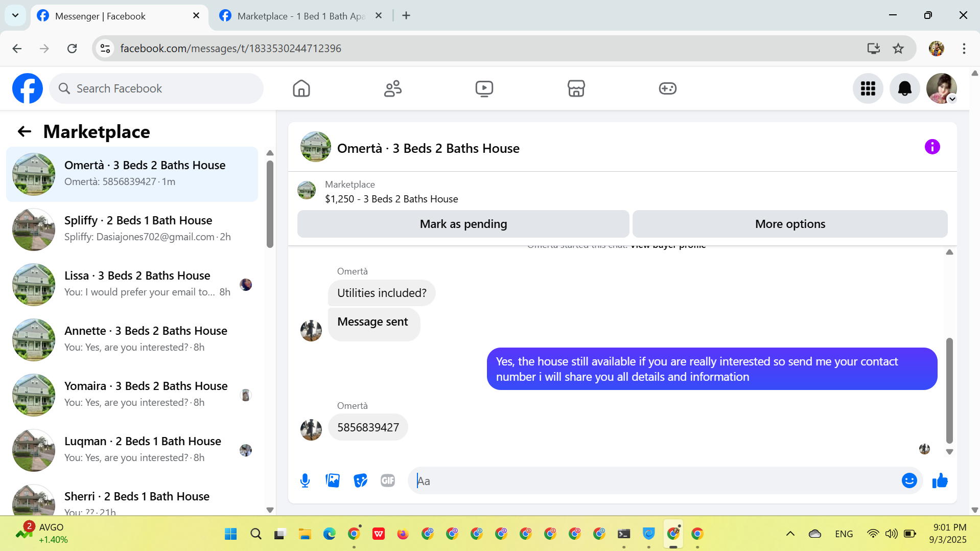The height and width of the screenshot is (551, 980).
Task: Open File Explorer from taskbar
Action: 305,534
